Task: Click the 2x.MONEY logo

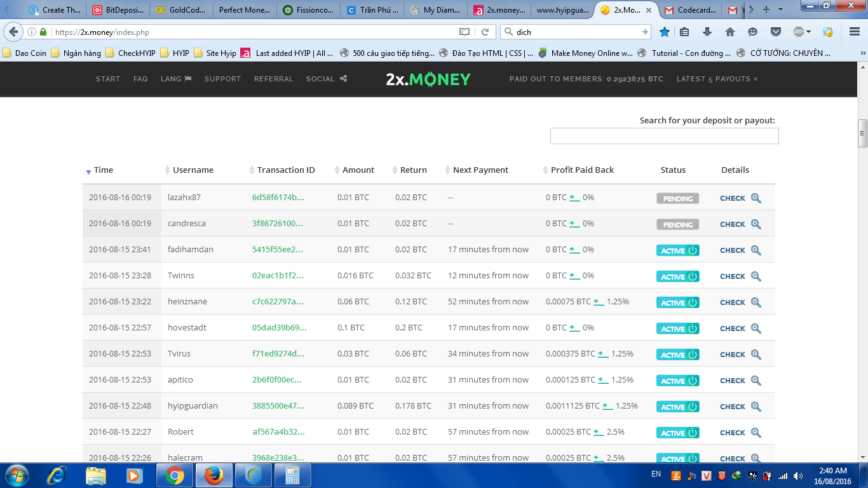Action: point(428,79)
